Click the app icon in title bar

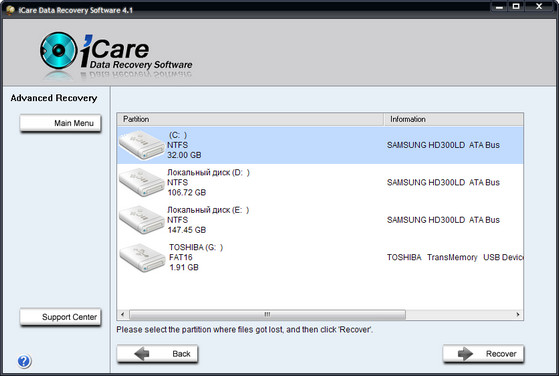[10, 10]
